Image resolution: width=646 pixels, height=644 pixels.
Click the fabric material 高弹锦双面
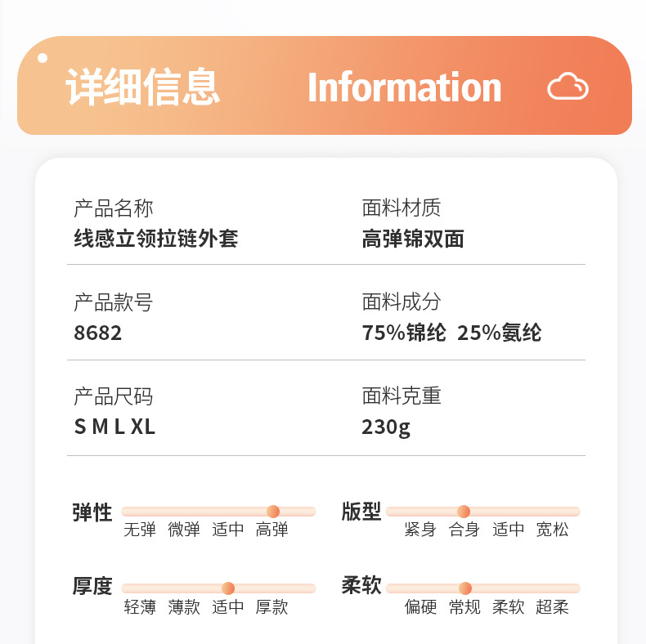pyautogui.click(x=413, y=238)
